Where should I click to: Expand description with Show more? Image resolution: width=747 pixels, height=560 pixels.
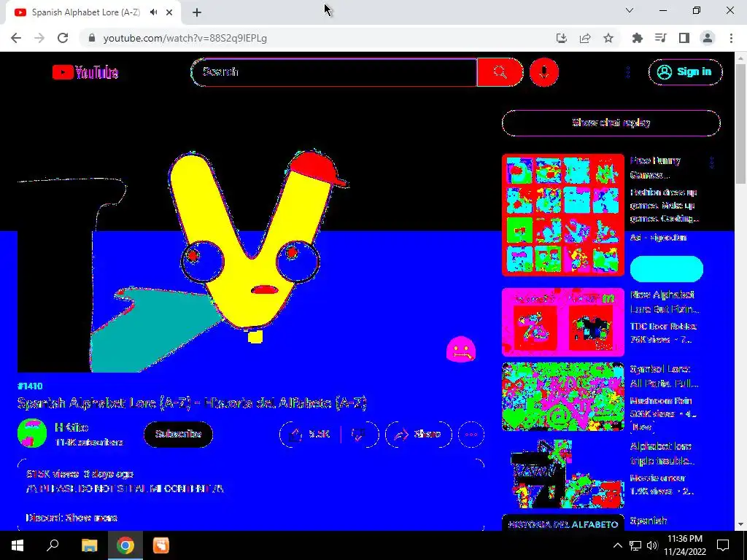(91, 518)
